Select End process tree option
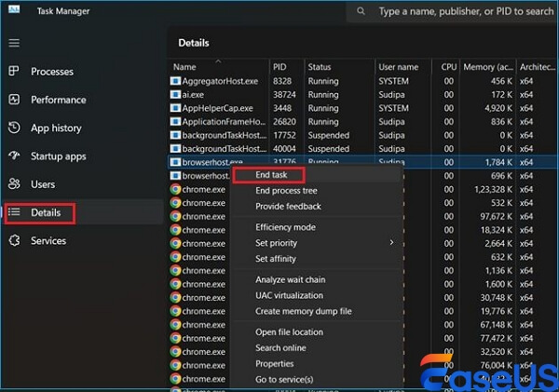This screenshot has height=392, width=559. [288, 191]
